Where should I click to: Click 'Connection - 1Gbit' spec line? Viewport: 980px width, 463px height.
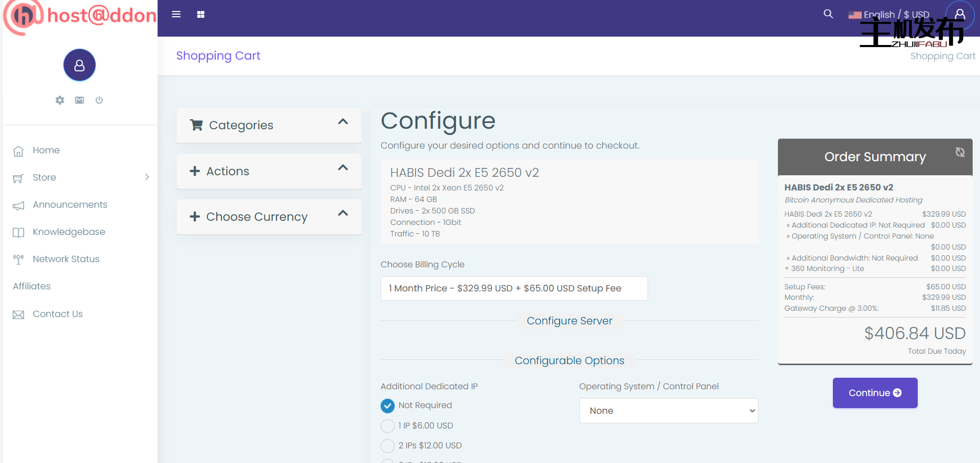(426, 222)
